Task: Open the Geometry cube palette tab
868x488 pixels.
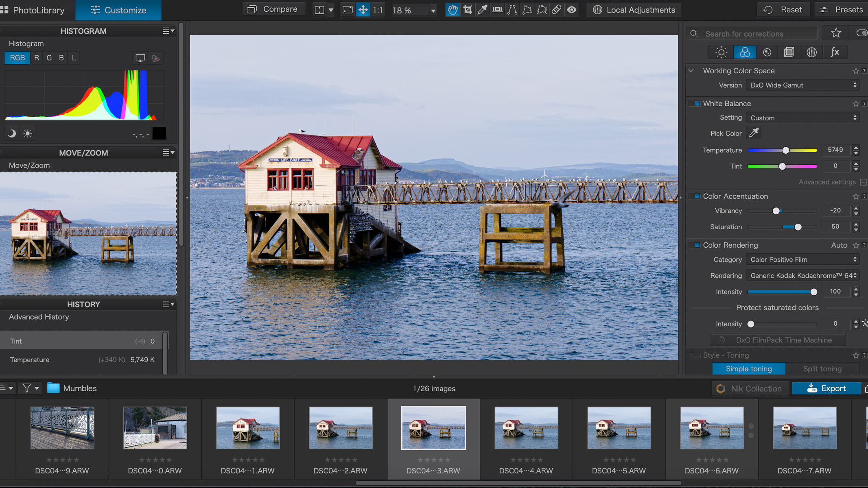Action: pyautogui.click(x=789, y=52)
